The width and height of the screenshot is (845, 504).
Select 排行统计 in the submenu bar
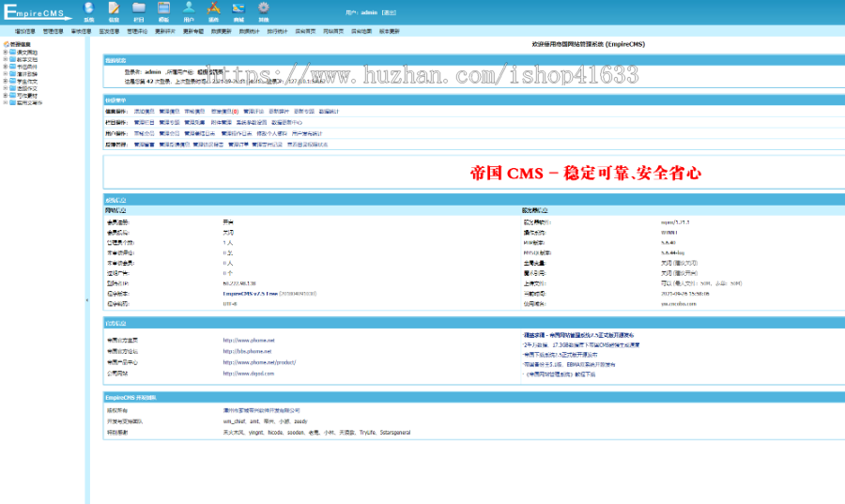coord(277,31)
